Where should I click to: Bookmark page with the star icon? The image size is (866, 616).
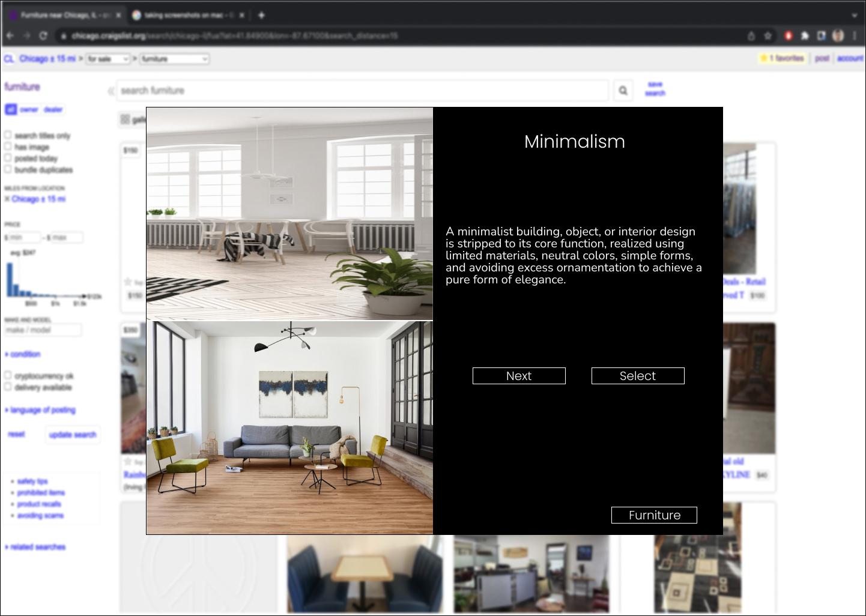[x=768, y=36]
